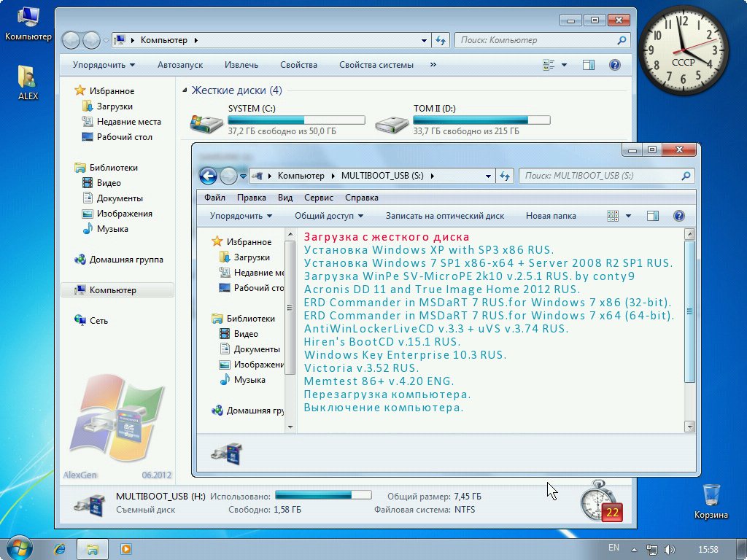Launch Windows Media Player from taskbar
The height and width of the screenshot is (560, 747).
coord(125,548)
